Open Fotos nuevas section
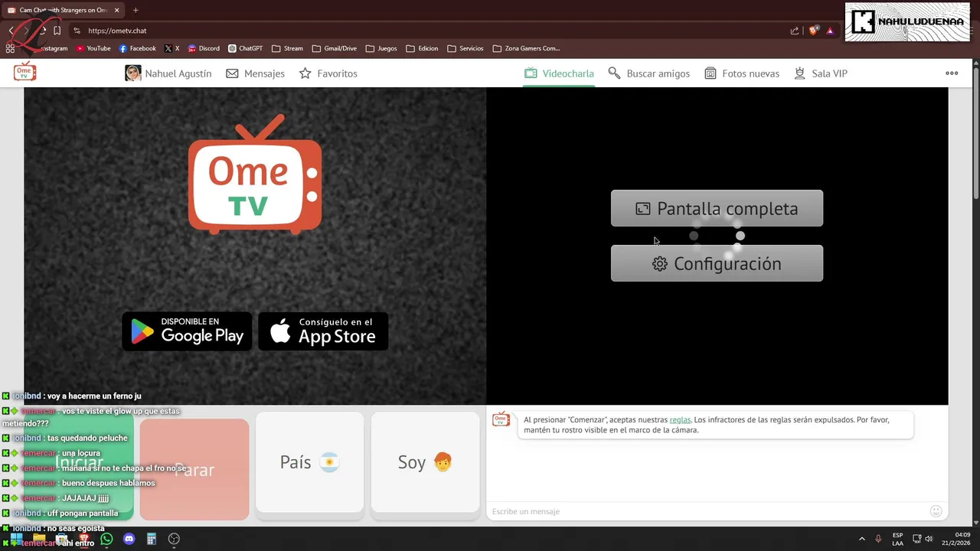This screenshot has width=980, height=551. point(741,73)
